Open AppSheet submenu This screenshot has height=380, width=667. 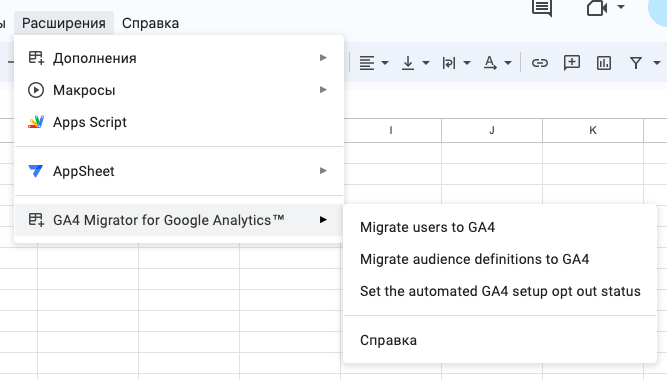click(179, 171)
